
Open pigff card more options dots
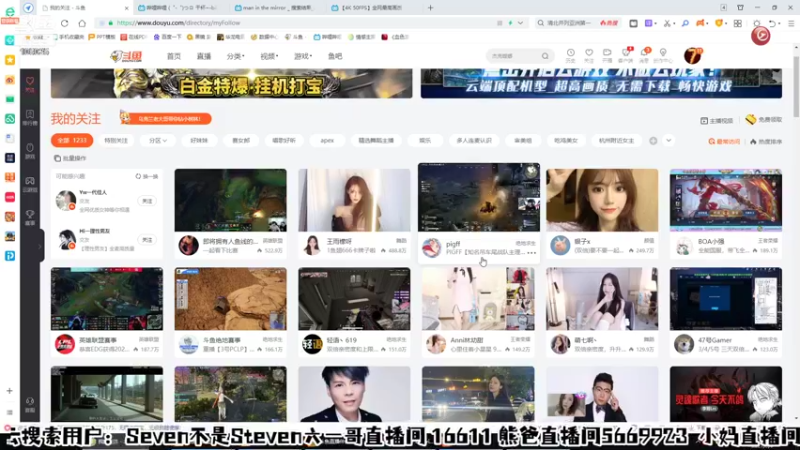pyautogui.click(x=532, y=253)
